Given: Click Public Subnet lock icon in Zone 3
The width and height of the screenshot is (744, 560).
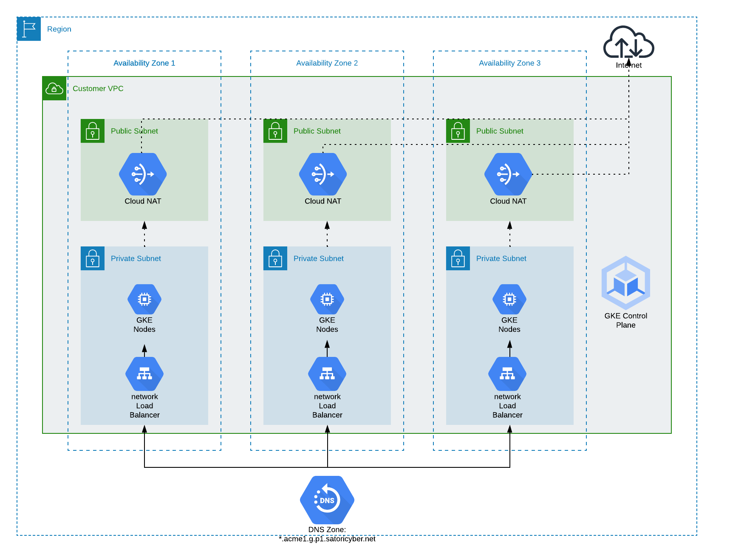Looking at the screenshot, I should (458, 131).
